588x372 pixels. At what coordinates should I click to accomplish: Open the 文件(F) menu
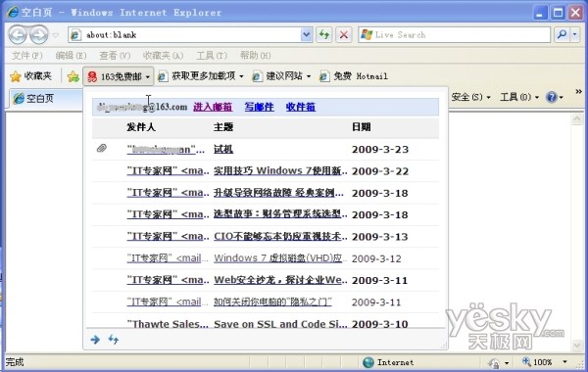point(27,56)
